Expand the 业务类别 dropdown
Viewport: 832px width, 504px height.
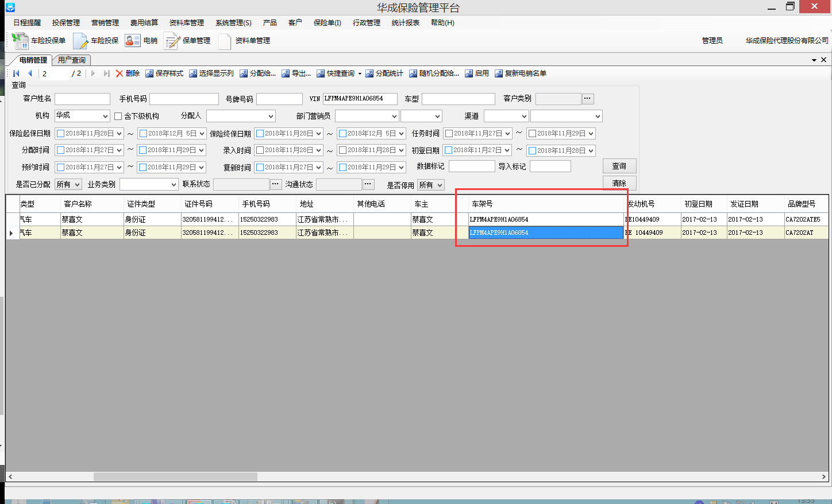(174, 185)
